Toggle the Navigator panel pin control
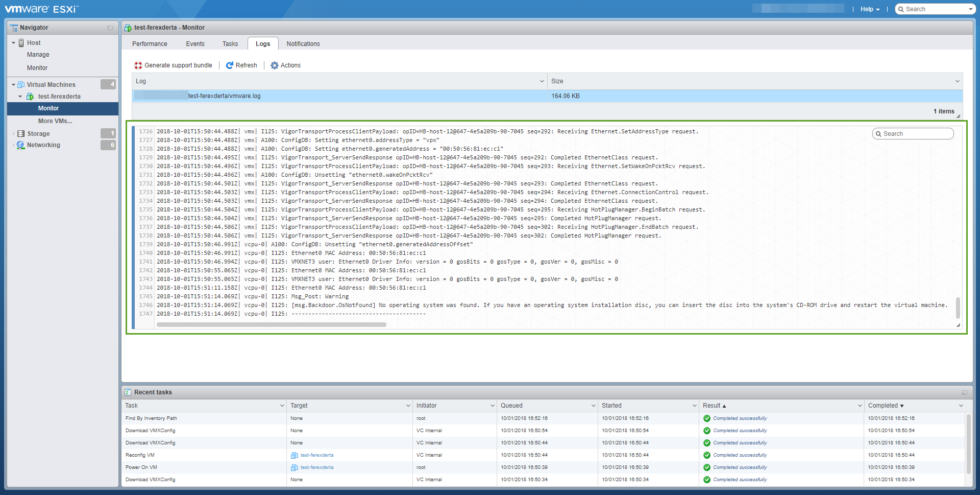 tap(110, 28)
